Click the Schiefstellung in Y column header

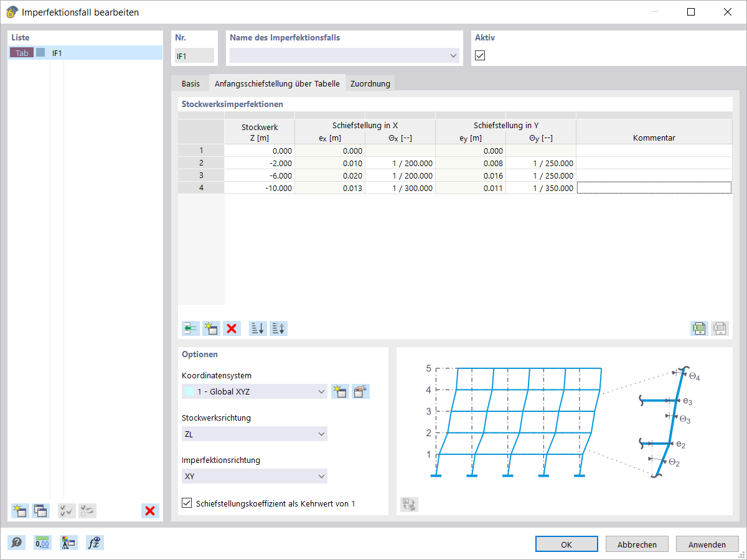(506, 125)
